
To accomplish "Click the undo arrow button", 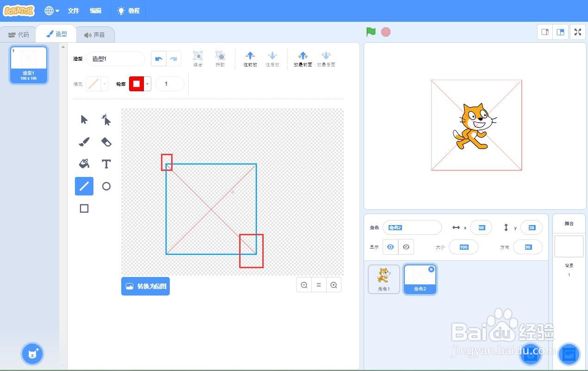I will point(159,59).
